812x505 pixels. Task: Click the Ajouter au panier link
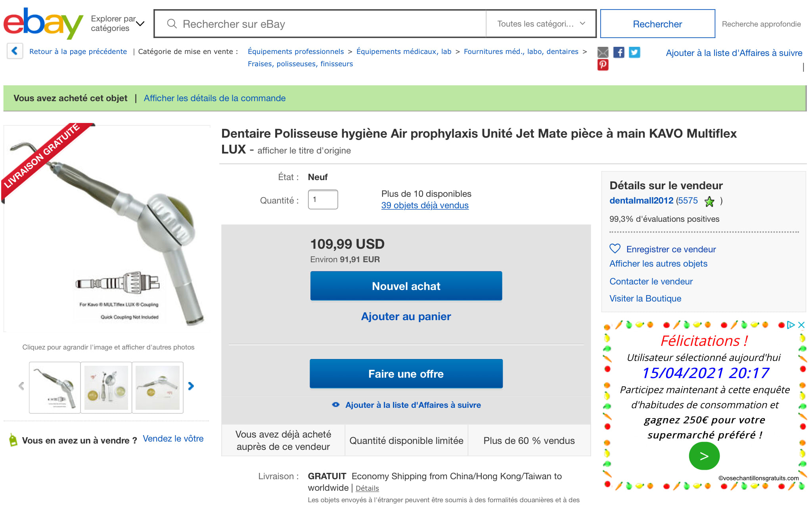click(x=406, y=317)
